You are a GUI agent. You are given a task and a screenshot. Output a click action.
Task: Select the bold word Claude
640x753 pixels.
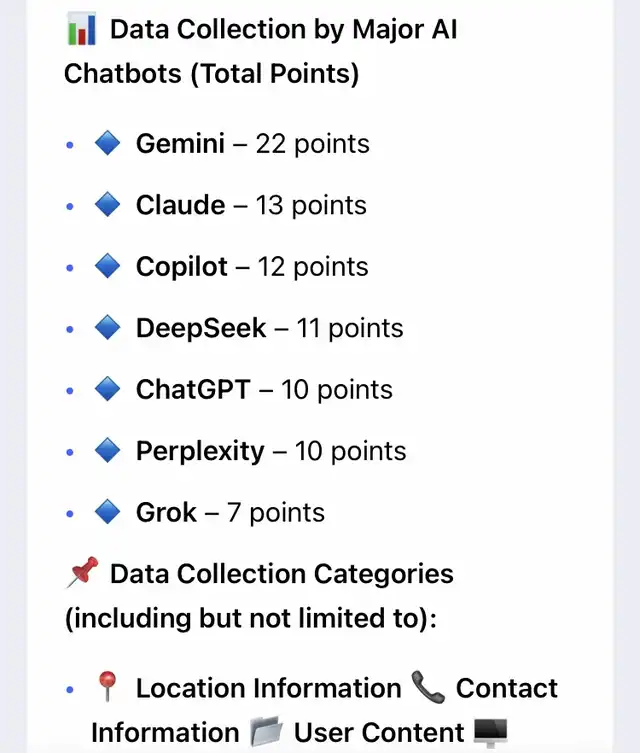point(180,205)
